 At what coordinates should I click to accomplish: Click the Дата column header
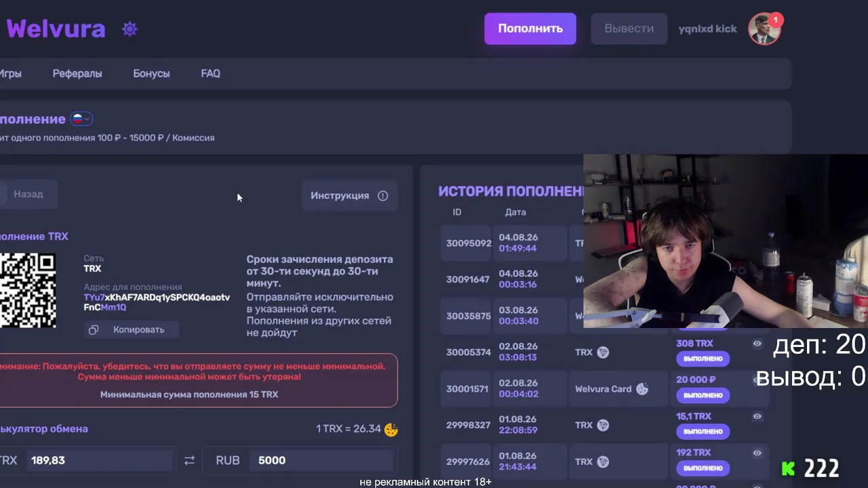coord(515,212)
